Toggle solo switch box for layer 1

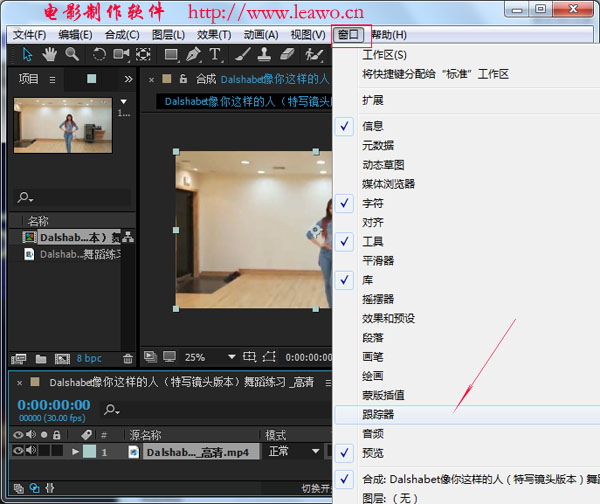coord(44,450)
